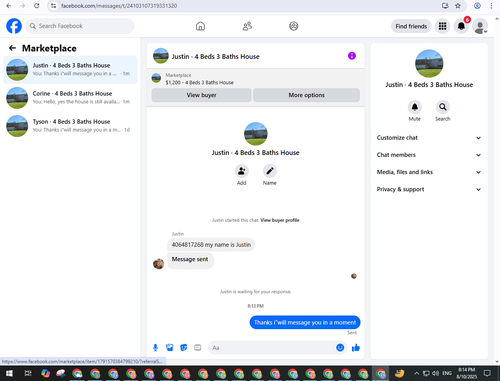
Task: Expand Media, files and links section
Action: pos(429,172)
